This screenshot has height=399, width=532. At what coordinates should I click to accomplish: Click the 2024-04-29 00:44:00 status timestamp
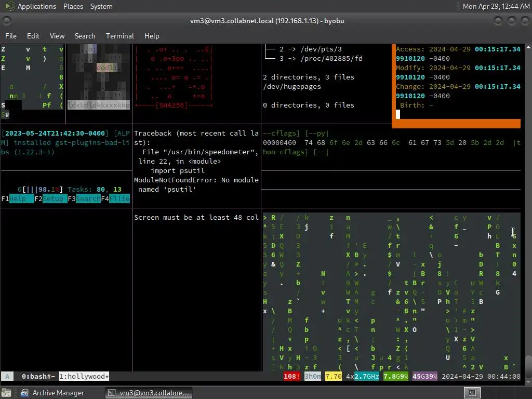[x=481, y=376]
